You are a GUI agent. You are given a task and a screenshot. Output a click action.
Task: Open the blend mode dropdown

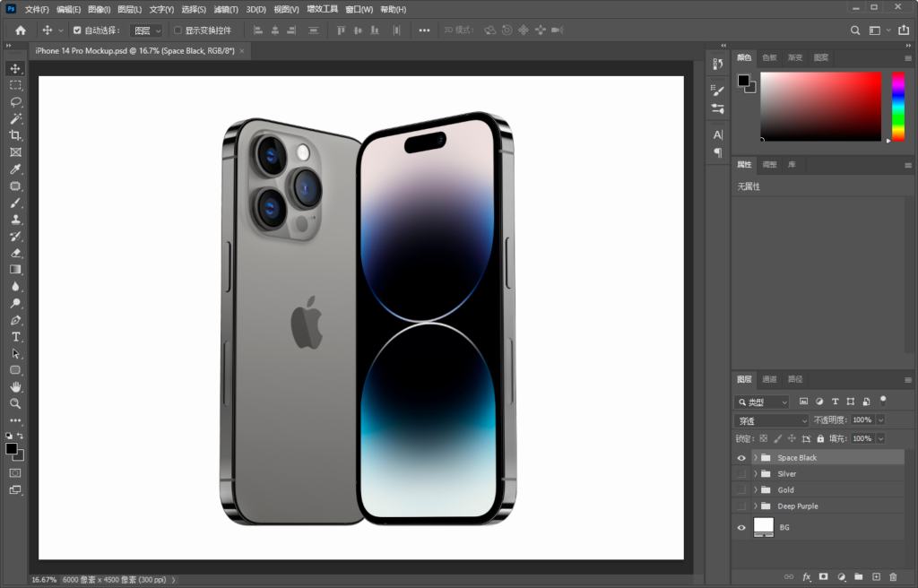coord(771,420)
